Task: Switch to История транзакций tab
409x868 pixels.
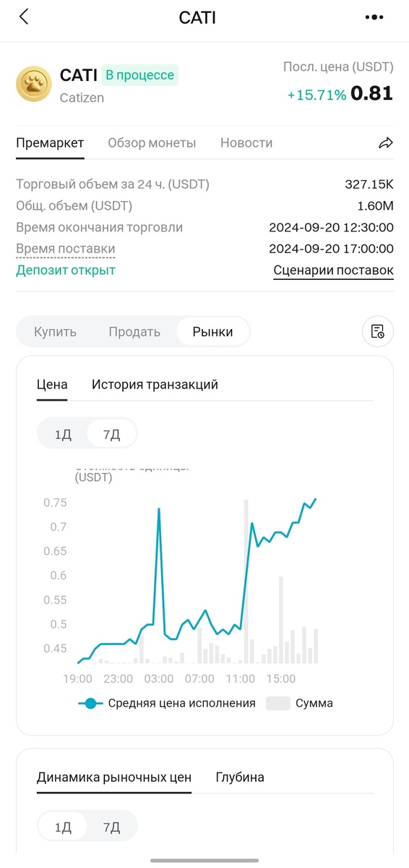Action: pos(155,385)
